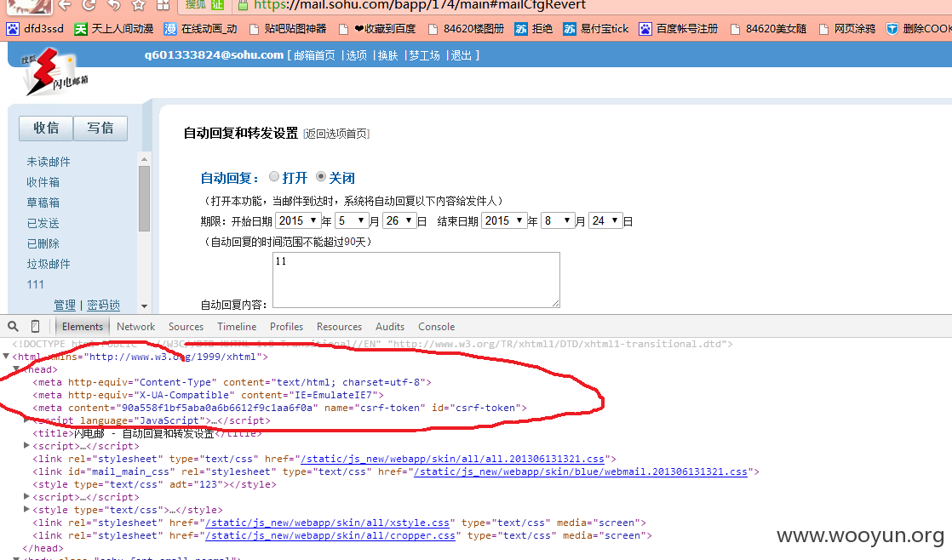Open the xstyle.css stylesheet link

pyautogui.click(x=327, y=523)
